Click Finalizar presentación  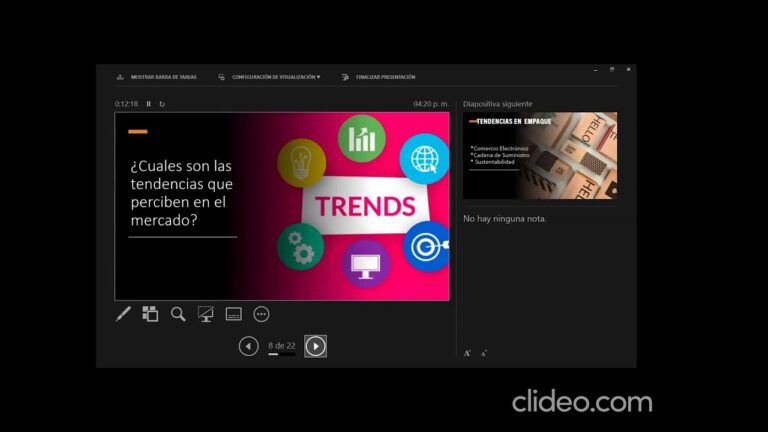(x=379, y=77)
